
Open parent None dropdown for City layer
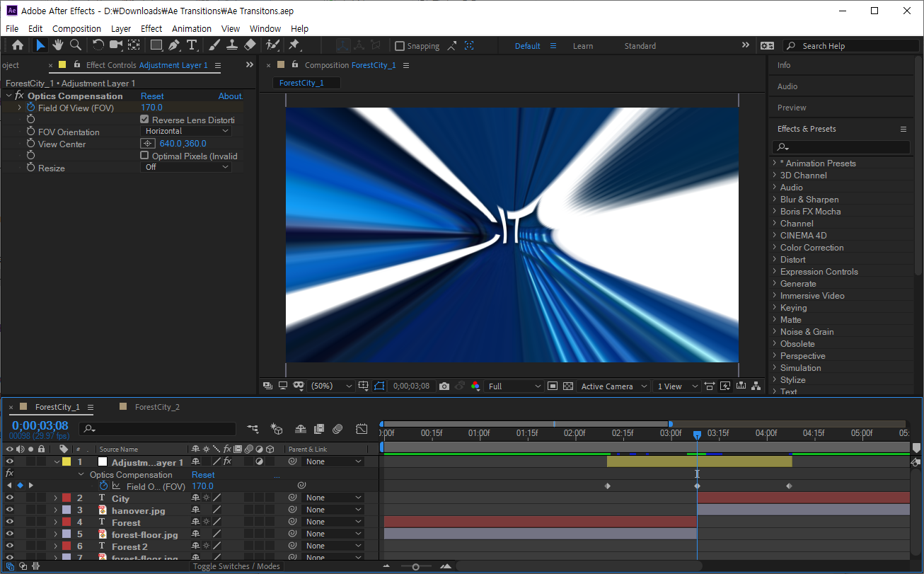pyautogui.click(x=333, y=498)
